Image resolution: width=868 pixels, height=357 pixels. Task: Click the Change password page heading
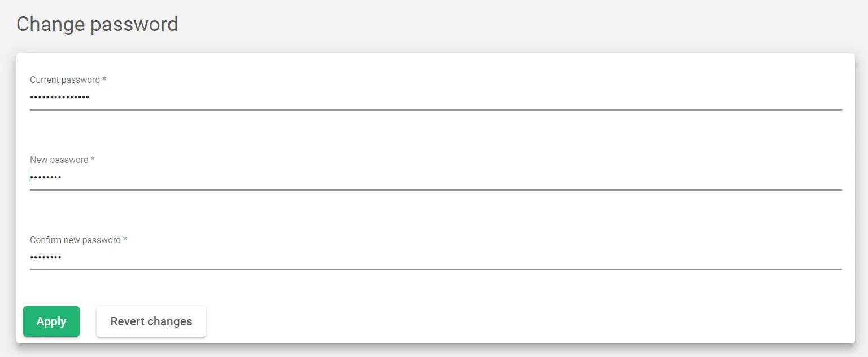point(97,24)
